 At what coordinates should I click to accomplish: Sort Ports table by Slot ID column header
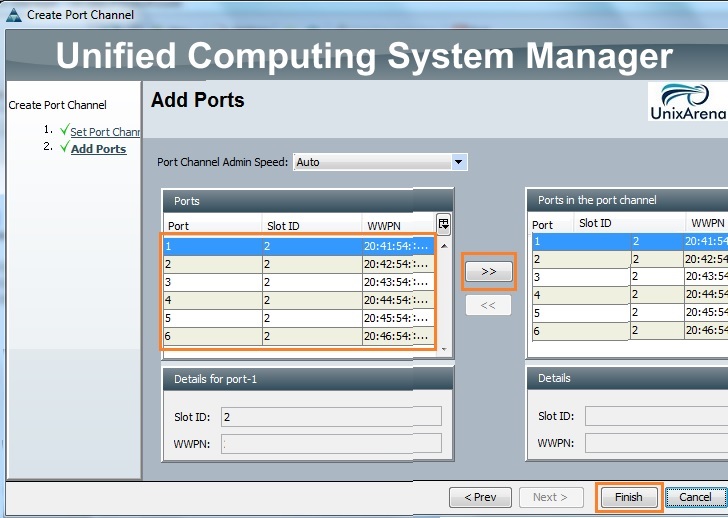pyautogui.click(x=312, y=226)
